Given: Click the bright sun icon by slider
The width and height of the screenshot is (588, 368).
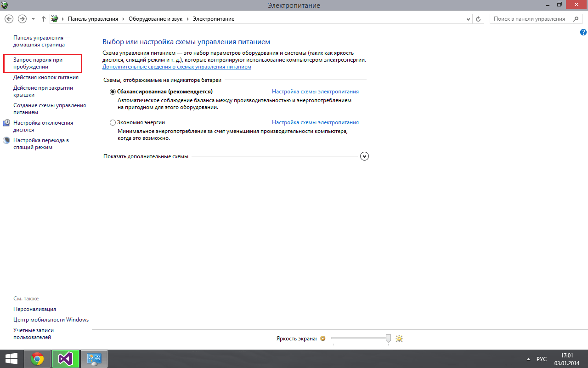Looking at the screenshot, I should coord(399,339).
